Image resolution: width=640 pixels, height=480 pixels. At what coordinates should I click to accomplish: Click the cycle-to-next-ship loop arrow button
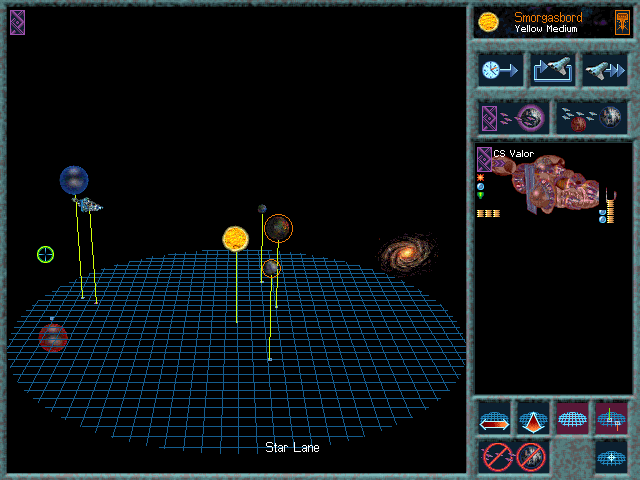click(x=553, y=70)
